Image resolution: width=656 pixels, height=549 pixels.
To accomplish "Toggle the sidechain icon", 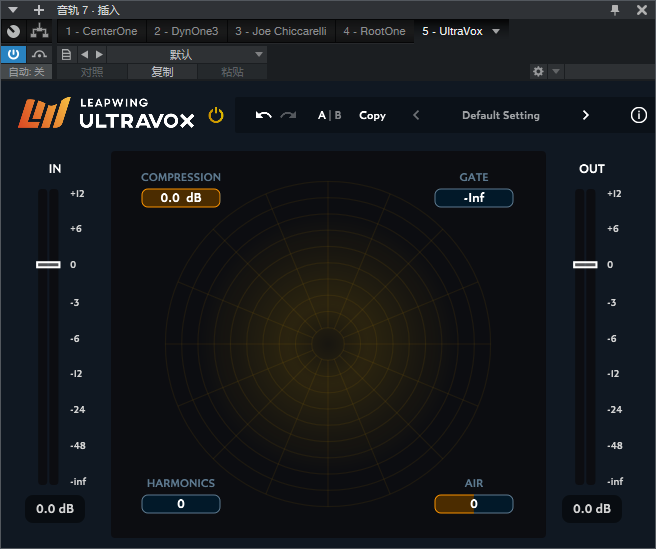I will click(x=39, y=54).
